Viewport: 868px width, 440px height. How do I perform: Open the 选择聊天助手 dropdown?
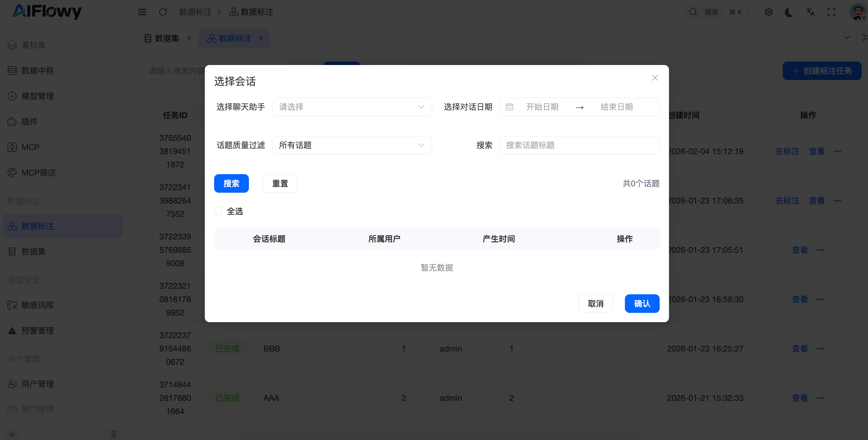click(x=352, y=107)
